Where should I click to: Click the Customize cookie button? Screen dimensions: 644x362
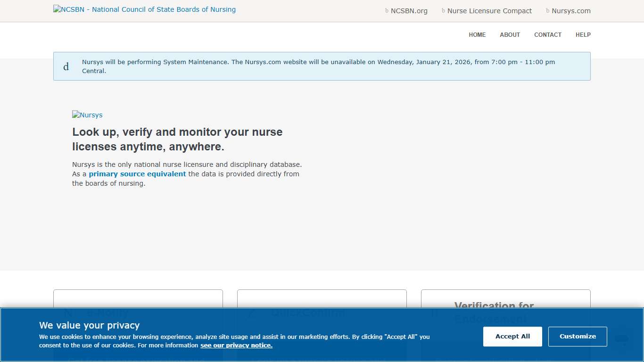coord(578,336)
